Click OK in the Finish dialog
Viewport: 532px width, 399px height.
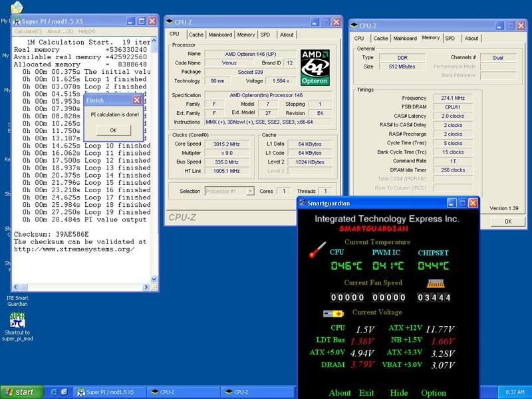point(113,130)
